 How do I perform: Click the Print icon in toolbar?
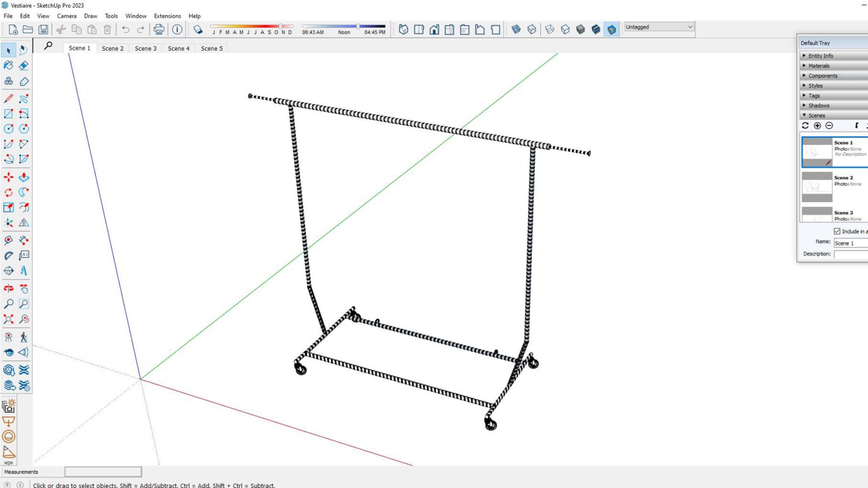[159, 29]
